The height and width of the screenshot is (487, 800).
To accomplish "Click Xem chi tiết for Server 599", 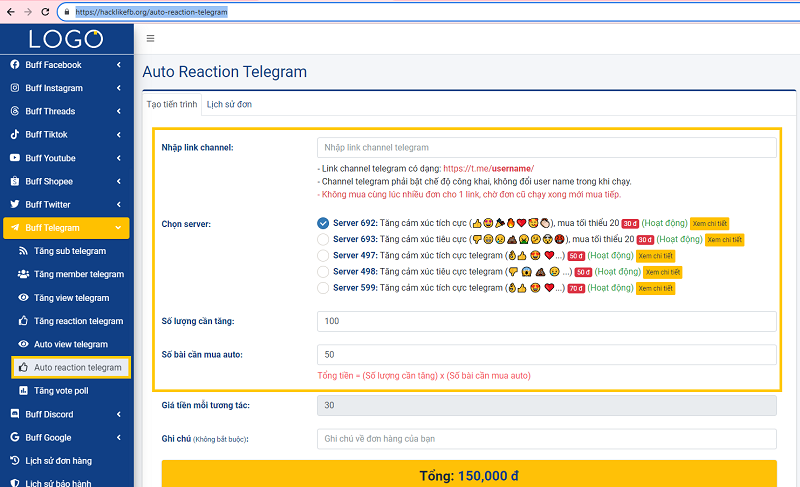I will pos(655,289).
